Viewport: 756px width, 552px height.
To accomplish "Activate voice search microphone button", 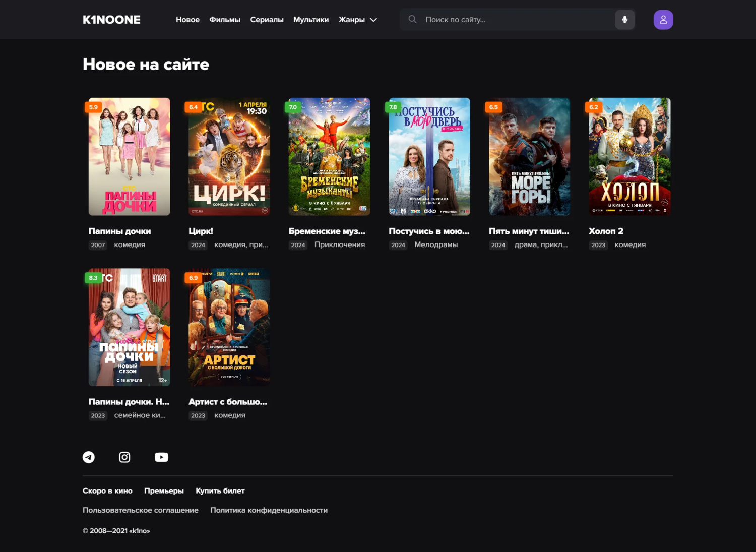I will (624, 20).
